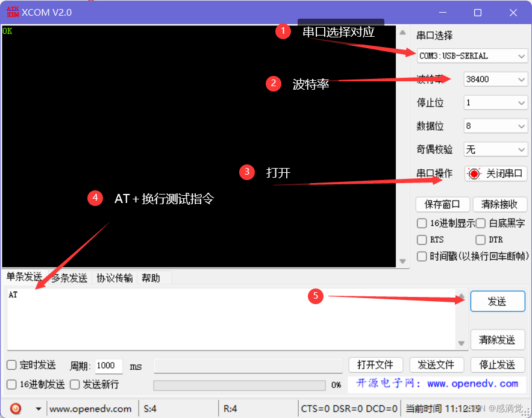Click the OK text in receive window
Image resolution: width=532 pixels, height=418 pixels.
coord(7,31)
